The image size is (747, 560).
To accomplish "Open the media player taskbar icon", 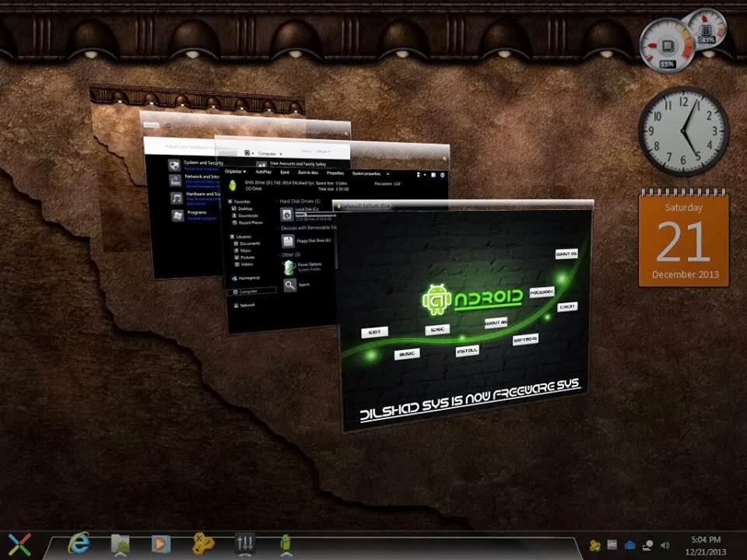I will 160,544.
